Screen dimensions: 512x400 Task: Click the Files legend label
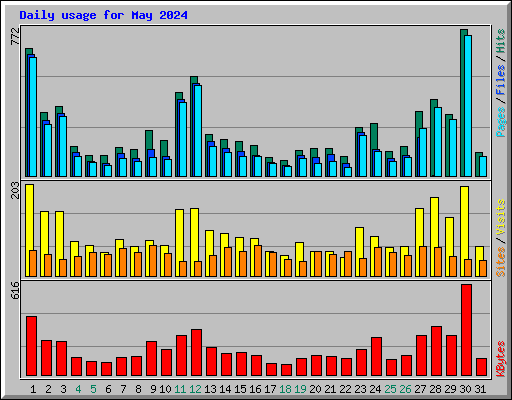[501, 80]
